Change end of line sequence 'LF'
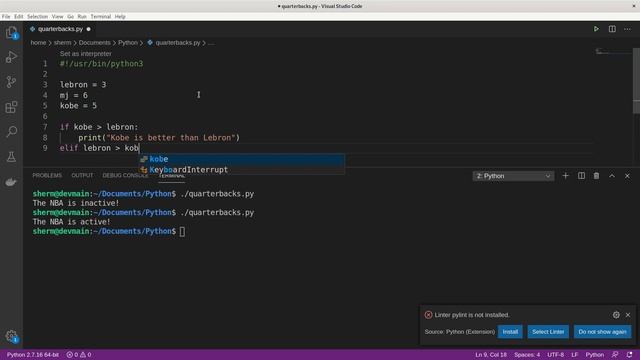 (574, 355)
